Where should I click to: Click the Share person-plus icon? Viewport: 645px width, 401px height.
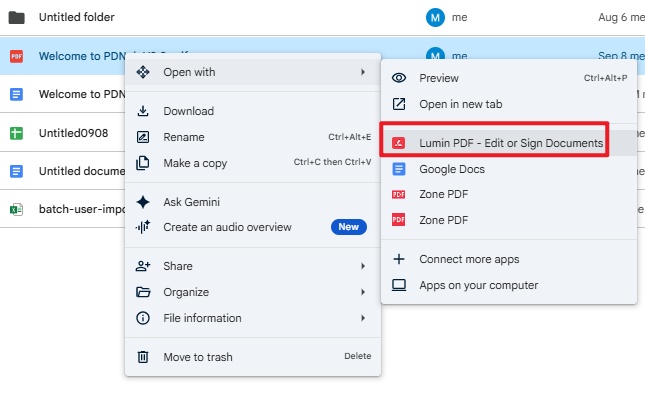coord(143,266)
